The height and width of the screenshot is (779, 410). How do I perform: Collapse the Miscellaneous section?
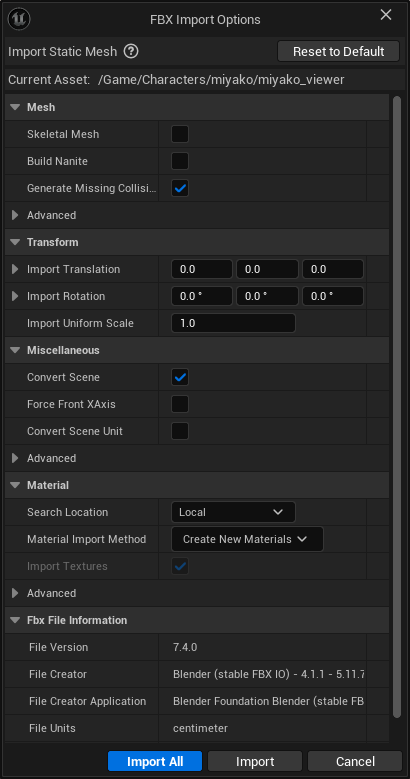click(15, 350)
